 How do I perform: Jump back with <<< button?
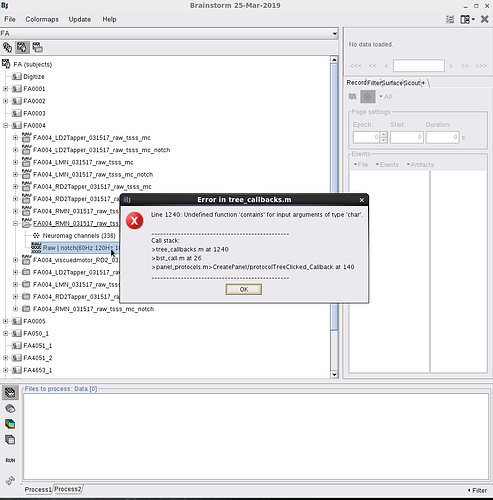point(356,66)
